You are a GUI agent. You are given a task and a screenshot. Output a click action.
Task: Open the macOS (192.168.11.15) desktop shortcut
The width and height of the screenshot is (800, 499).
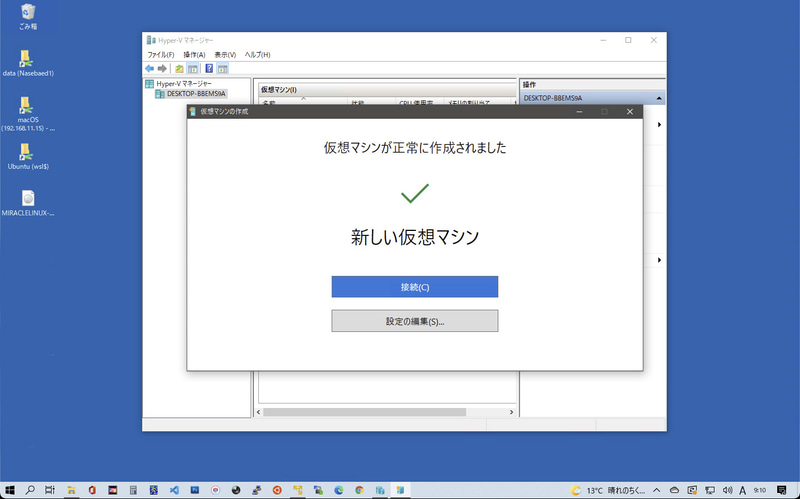click(28, 114)
